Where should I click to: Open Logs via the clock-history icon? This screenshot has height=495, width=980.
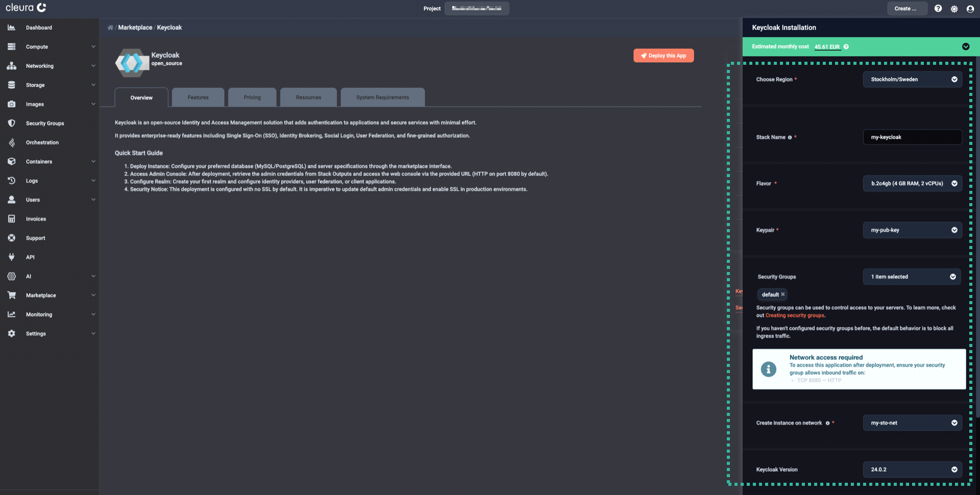tap(11, 180)
